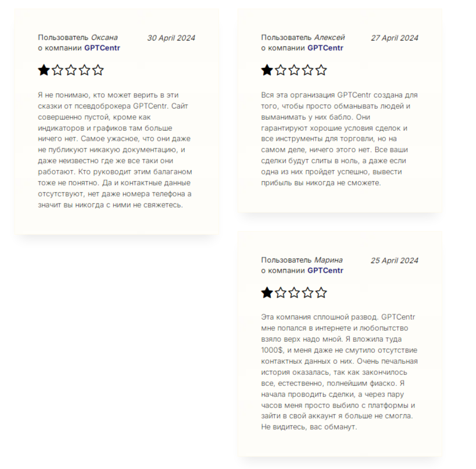Open GPTCentr link in Оксана's review header
This screenshot has width=476, height=469.
pyautogui.click(x=102, y=48)
